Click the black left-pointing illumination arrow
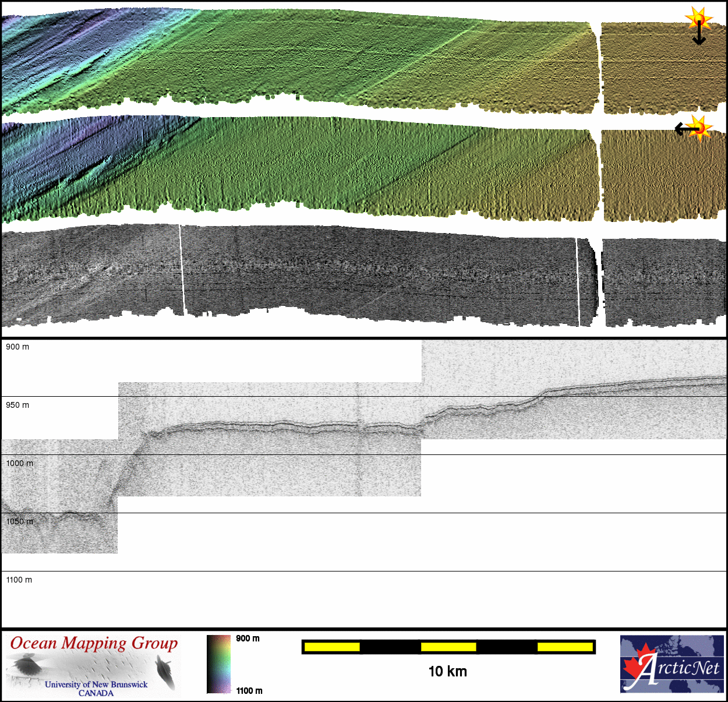Image resolution: width=728 pixels, height=702 pixels. click(683, 129)
